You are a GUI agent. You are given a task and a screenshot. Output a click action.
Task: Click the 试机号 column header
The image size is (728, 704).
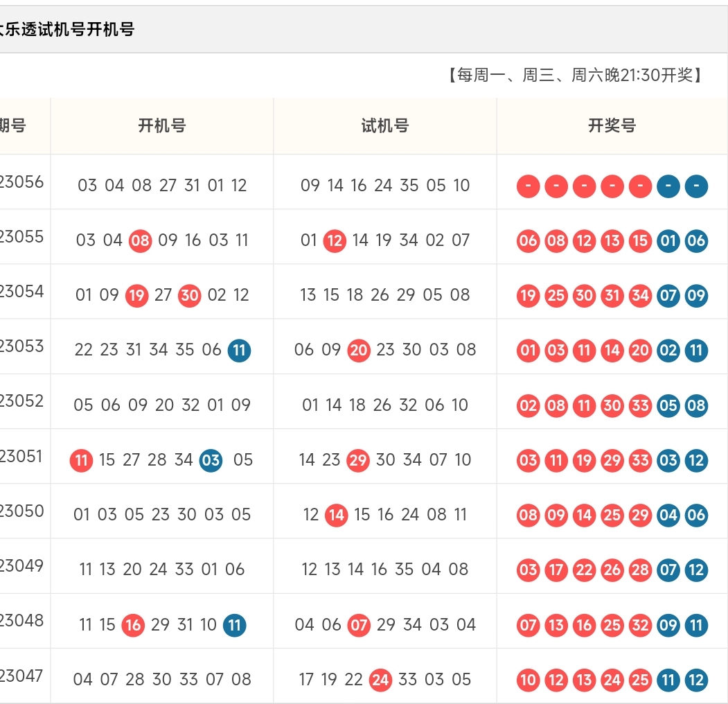[x=385, y=125]
